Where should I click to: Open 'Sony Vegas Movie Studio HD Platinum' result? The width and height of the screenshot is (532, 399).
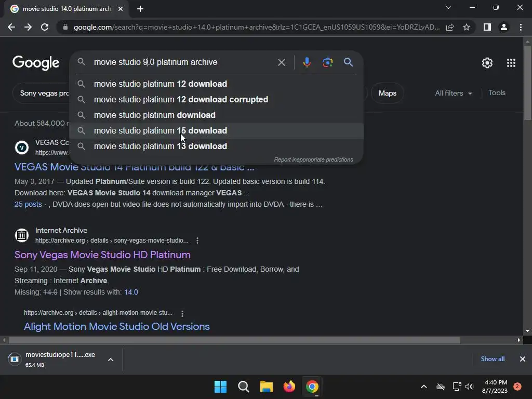coord(102,255)
